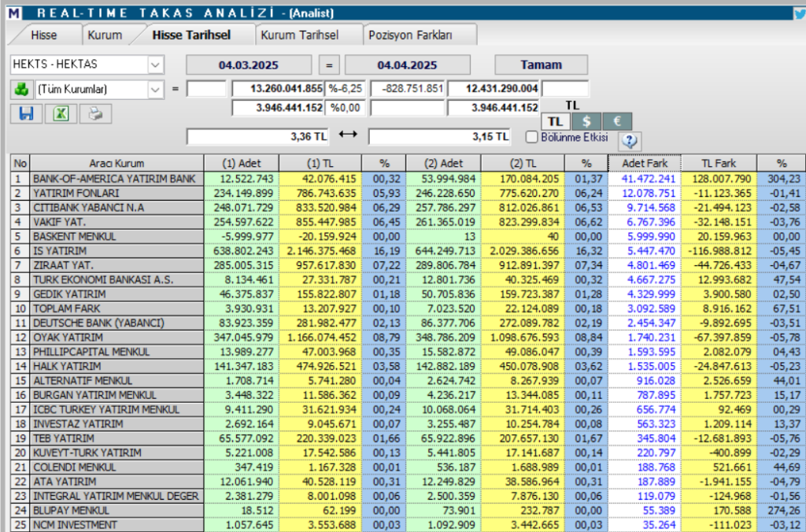Select KUVEYT-TURK YATIRIM row
This screenshot has height=532, width=806.
[x=409, y=453]
